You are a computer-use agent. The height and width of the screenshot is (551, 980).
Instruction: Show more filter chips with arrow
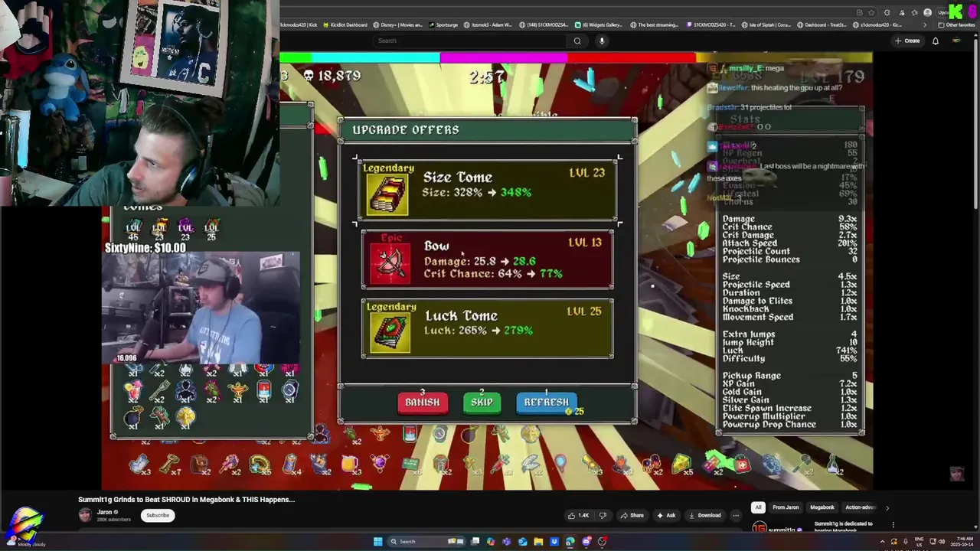887,507
